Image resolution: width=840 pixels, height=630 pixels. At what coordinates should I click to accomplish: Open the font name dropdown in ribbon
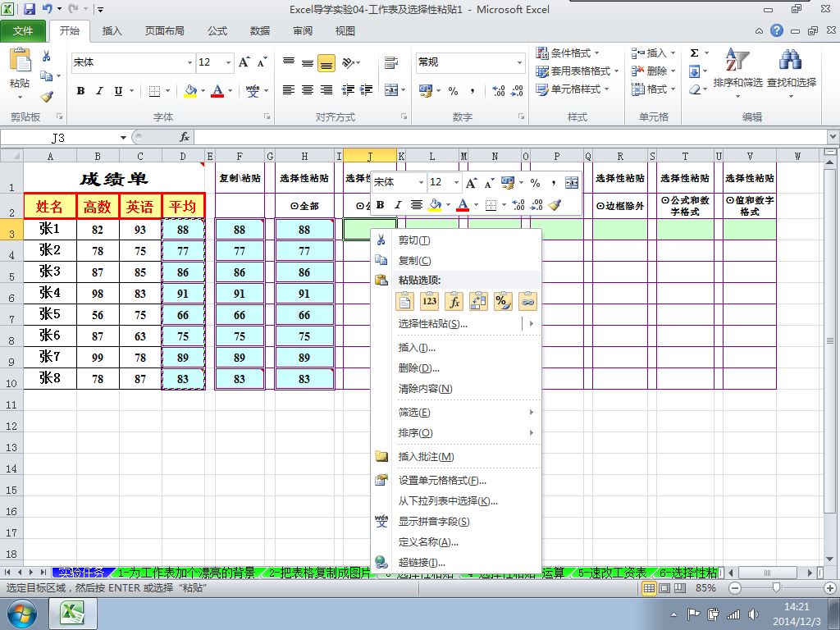(189, 62)
